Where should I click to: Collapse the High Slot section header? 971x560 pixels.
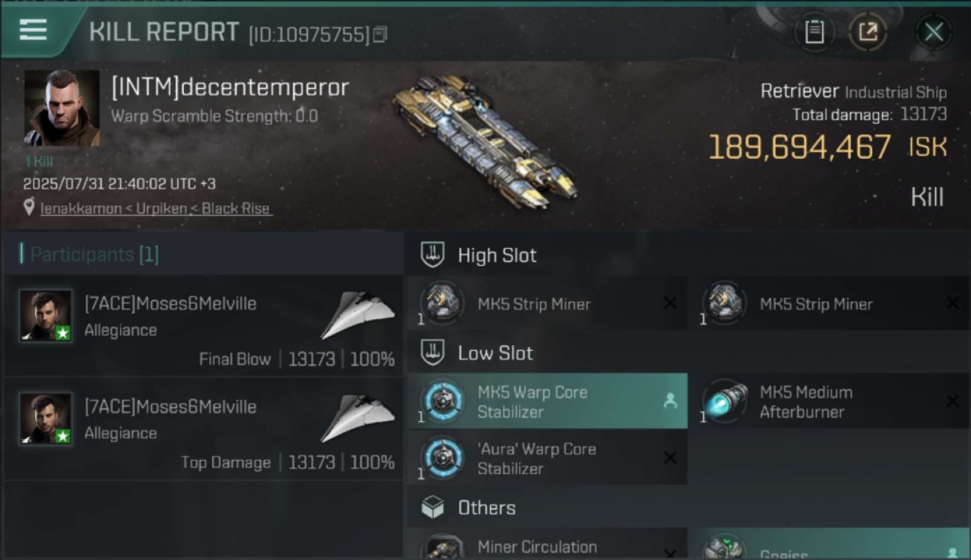[688, 255]
